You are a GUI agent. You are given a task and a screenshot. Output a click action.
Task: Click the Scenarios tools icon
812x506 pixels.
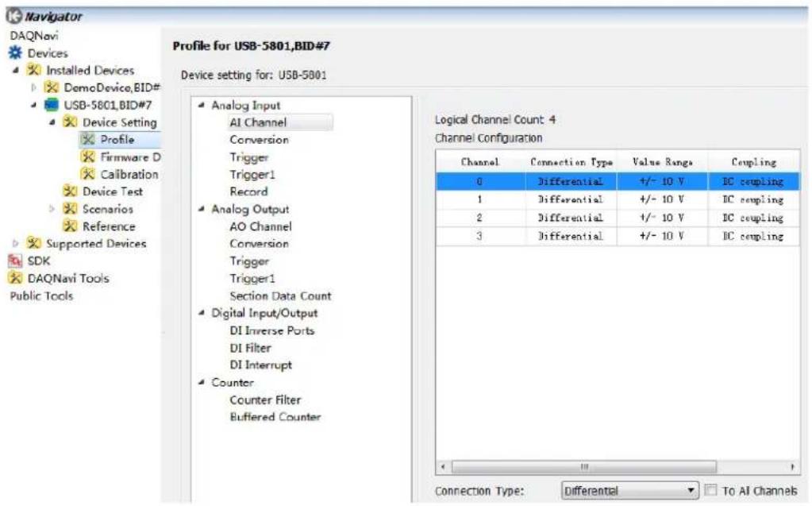point(70,208)
